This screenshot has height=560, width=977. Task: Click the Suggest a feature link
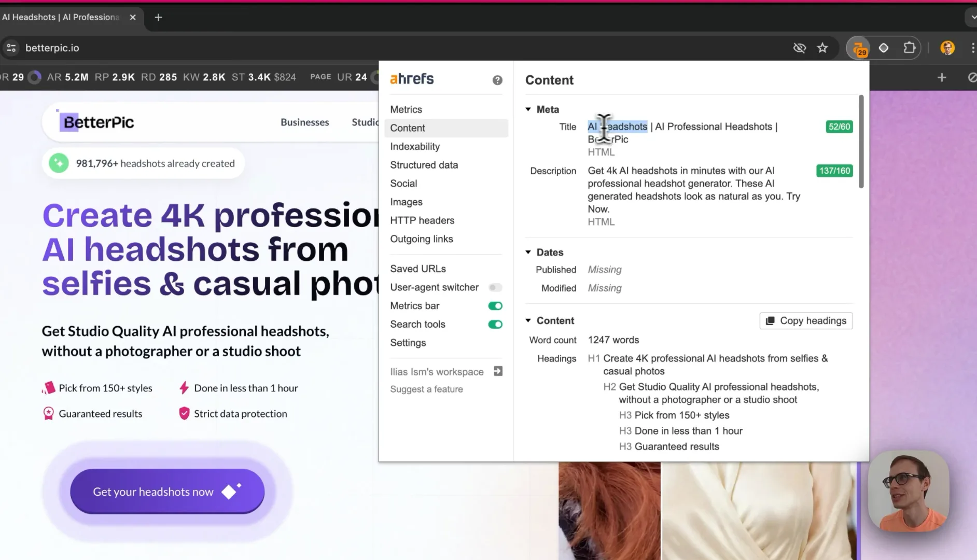(426, 389)
